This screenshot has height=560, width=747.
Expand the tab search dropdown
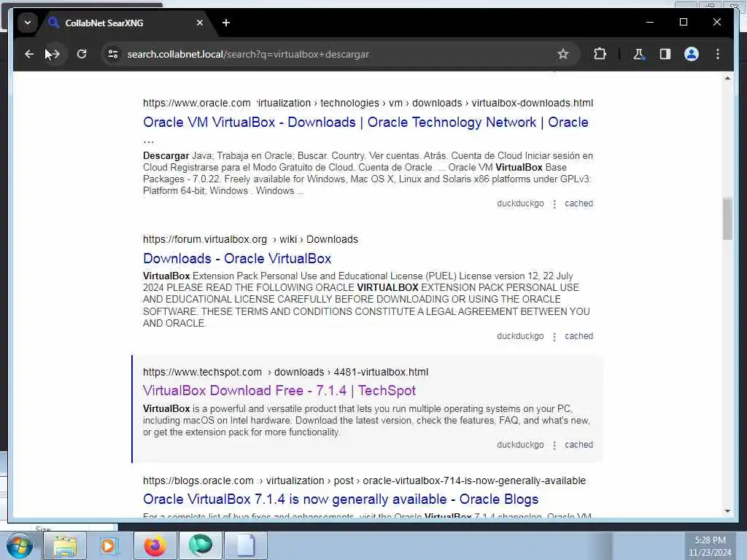click(x=28, y=23)
